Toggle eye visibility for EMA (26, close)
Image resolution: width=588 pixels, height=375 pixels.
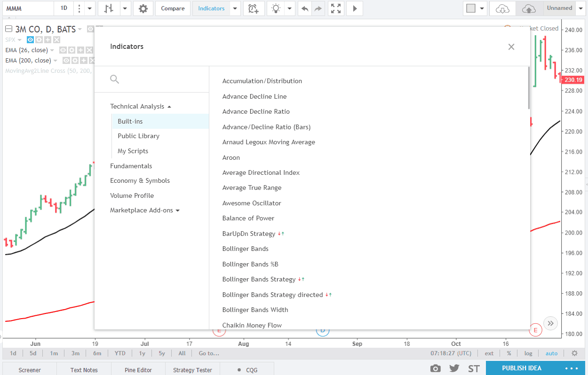coord(63,50)
